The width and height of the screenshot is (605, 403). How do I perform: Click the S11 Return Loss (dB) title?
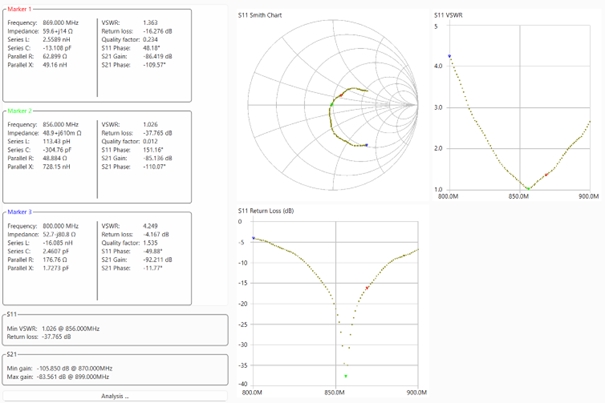coord(266,211)
